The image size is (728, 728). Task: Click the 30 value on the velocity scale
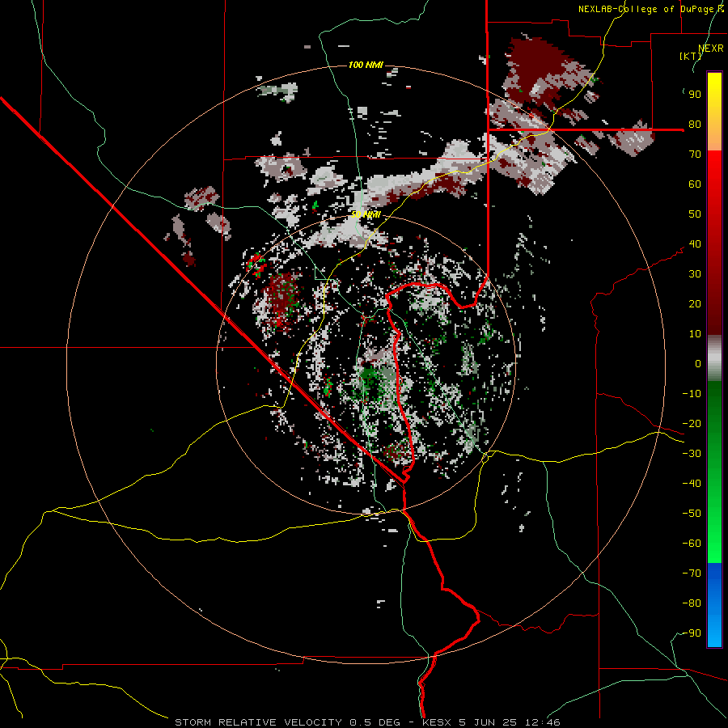[x=695, y=274]
